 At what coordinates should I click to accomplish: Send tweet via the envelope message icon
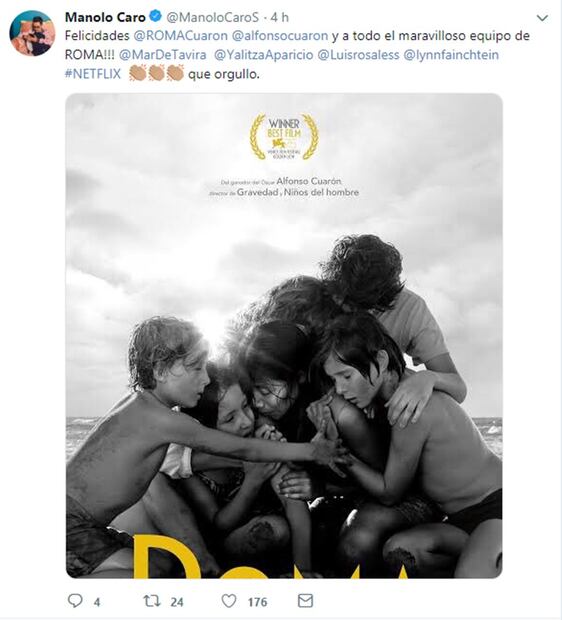305,601
